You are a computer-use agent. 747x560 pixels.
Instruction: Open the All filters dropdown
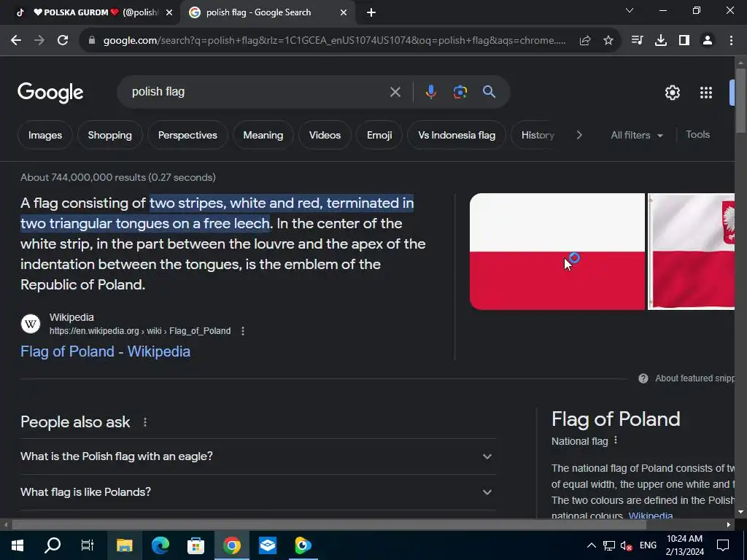coord(637,135)
